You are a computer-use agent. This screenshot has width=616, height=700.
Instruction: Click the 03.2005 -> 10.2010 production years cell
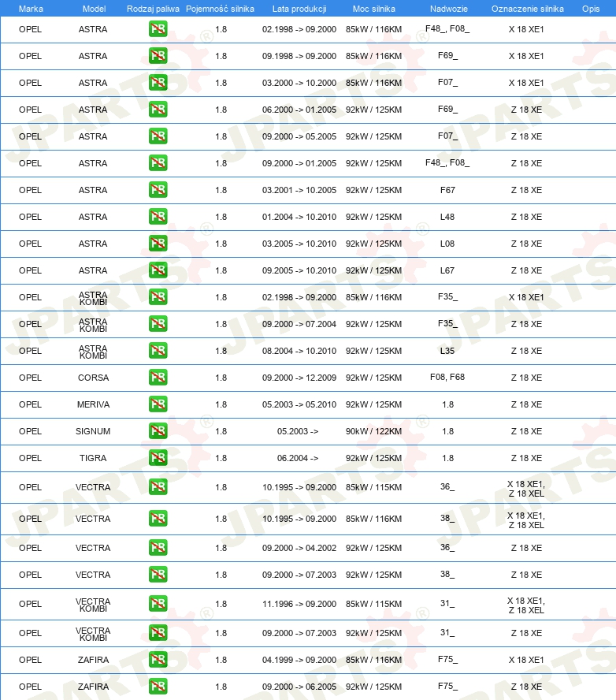coord(299,244)
